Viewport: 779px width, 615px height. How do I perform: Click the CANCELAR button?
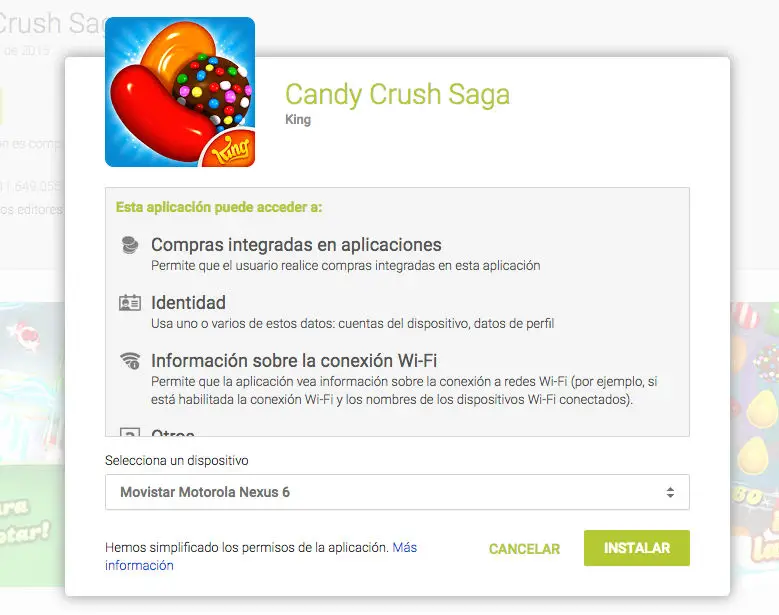524,548
